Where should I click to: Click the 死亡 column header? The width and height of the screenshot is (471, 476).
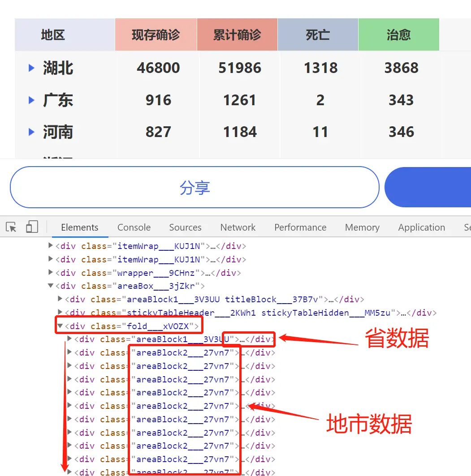[318, 34]
